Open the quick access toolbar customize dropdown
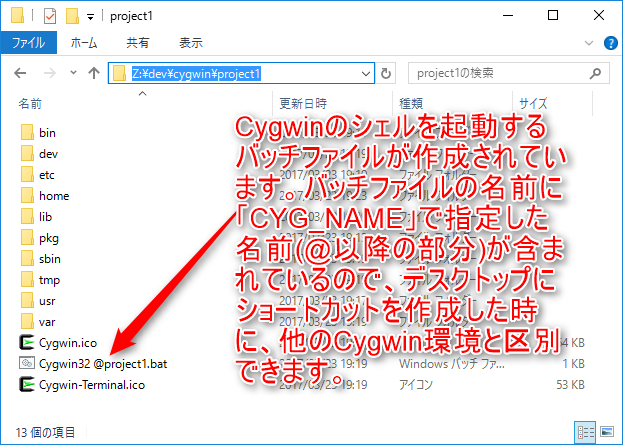 [90, 17]
